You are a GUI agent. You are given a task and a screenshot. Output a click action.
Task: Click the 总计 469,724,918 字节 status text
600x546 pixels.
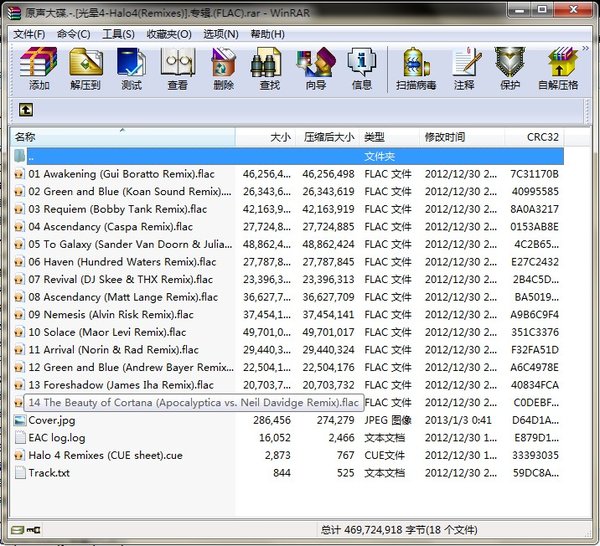[x=398, y=530]
